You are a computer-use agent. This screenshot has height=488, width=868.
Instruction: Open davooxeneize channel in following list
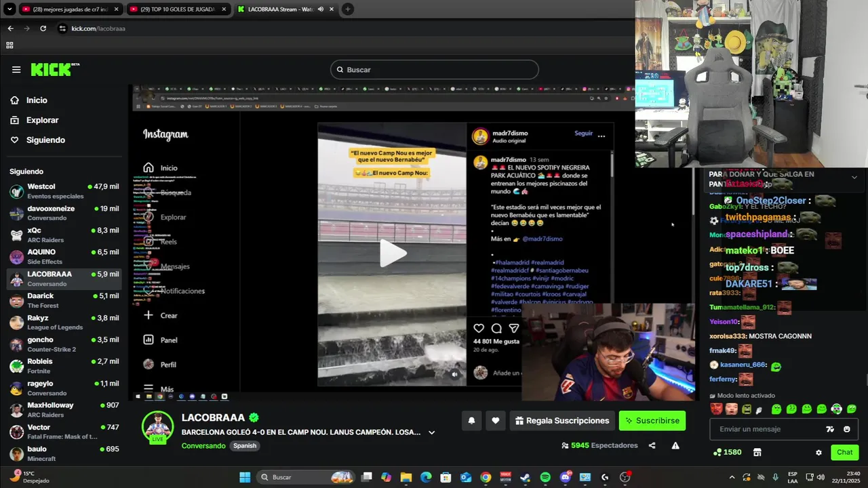point(64,213)
